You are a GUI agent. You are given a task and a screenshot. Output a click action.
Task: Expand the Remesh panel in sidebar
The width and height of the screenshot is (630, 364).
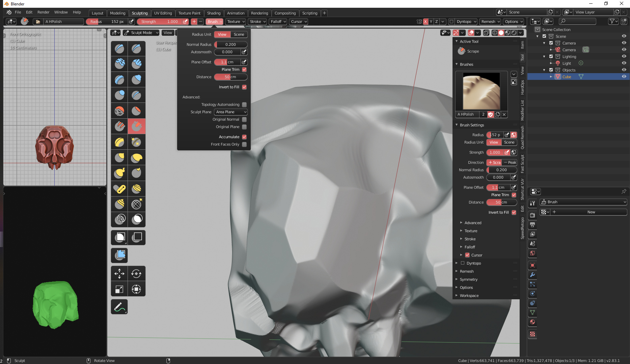466,271
